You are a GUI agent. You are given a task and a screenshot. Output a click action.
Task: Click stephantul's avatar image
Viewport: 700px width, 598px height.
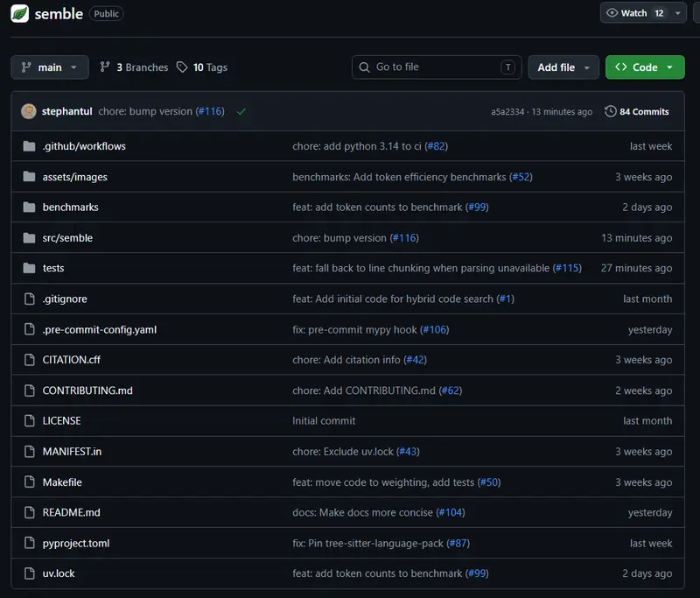pyautogui.click(x=29, y=111)
